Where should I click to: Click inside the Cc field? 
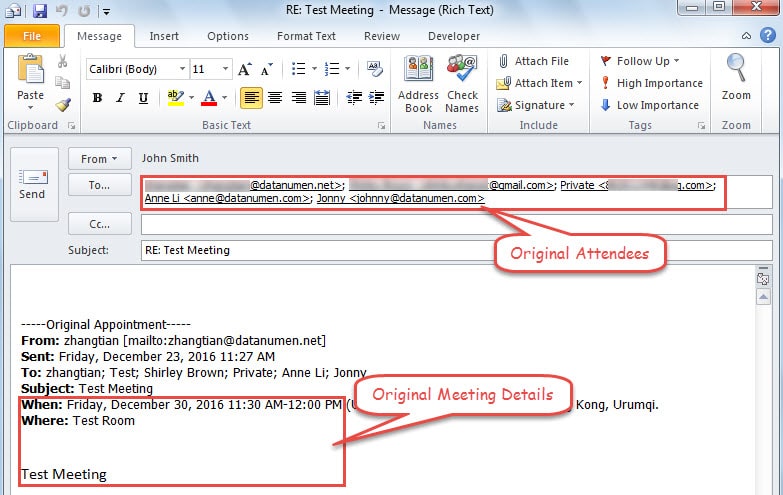[x=456, y=224]
